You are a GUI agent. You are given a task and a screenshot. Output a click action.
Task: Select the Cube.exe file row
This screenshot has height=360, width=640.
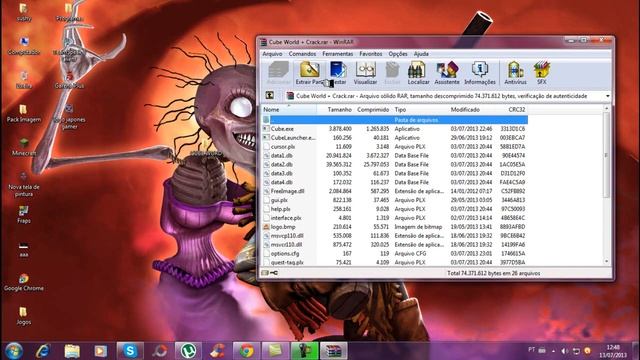point(395,129)
